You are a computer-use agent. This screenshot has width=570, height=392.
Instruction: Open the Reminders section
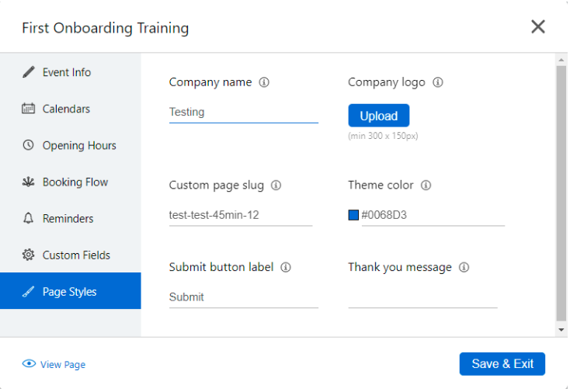click(x=68, y=218)
